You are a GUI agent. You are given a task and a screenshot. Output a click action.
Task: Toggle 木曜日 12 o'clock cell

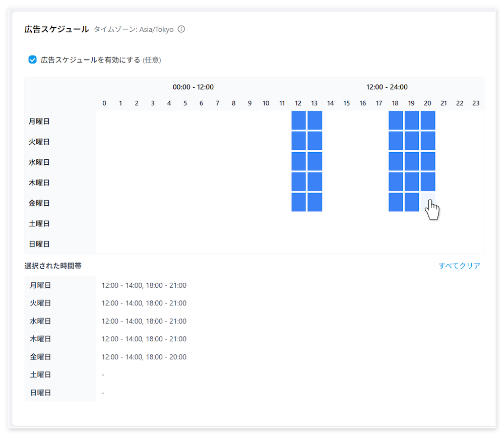[x=298, y=181]
